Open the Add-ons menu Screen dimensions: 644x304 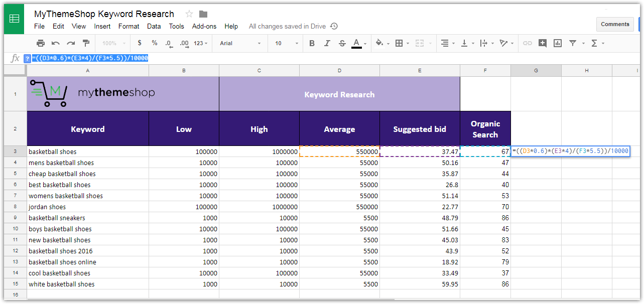tap(204, 26)
